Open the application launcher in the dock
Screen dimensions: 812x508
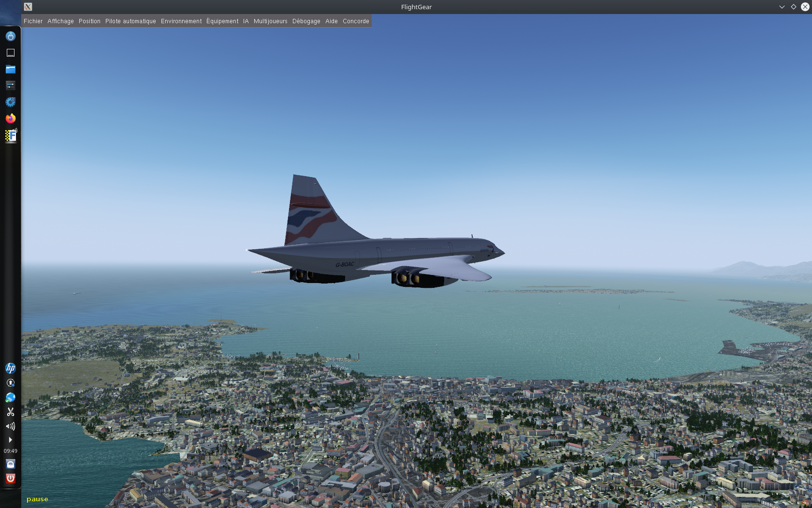11,36
